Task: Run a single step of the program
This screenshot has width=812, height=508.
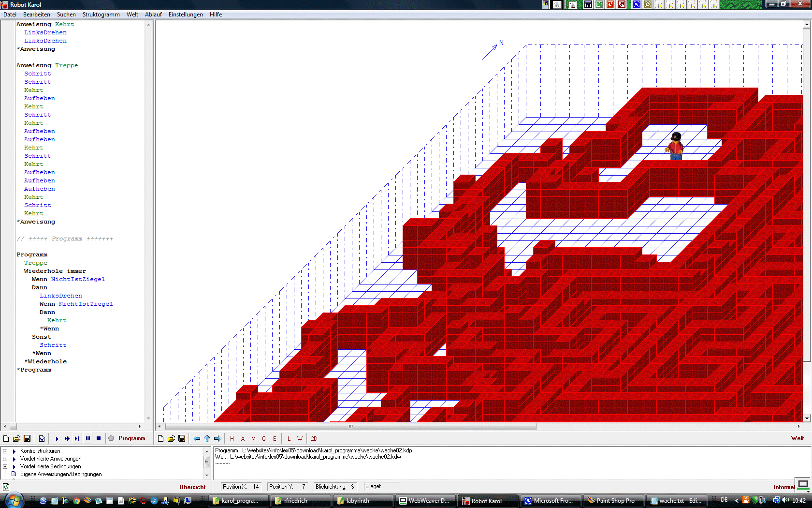Action: (77, 439)
